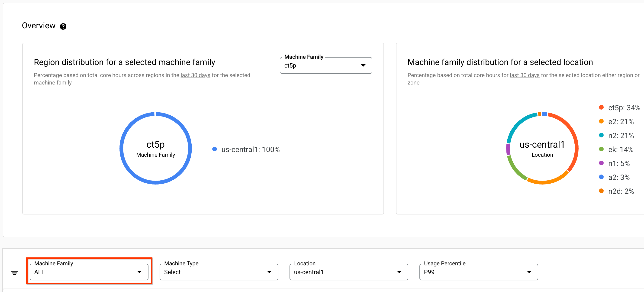Click the n2 legend dot
This screenshot has width=644, height=292.
tap(601, 136)
